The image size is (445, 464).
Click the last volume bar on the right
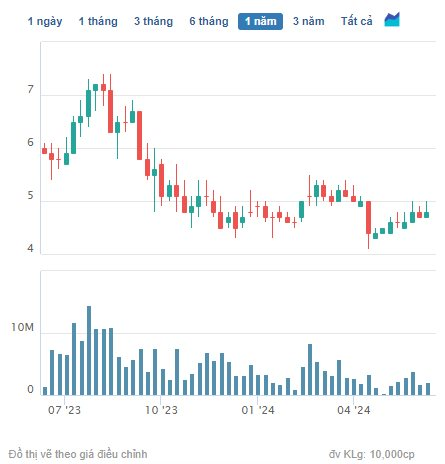[428, 389]
